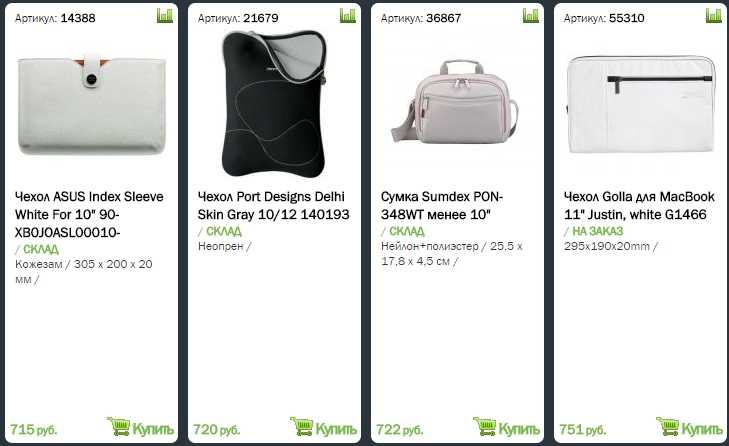
Task: Open Чехол Port Designs Delhi Skin title
Action: [x=273, y=206]
